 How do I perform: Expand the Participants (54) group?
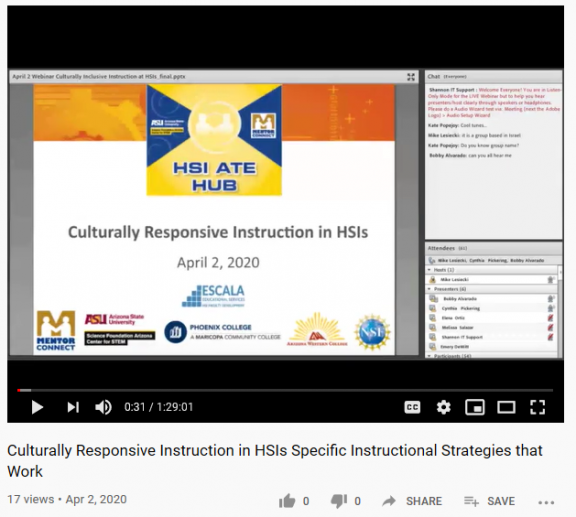tap(429, 356)
